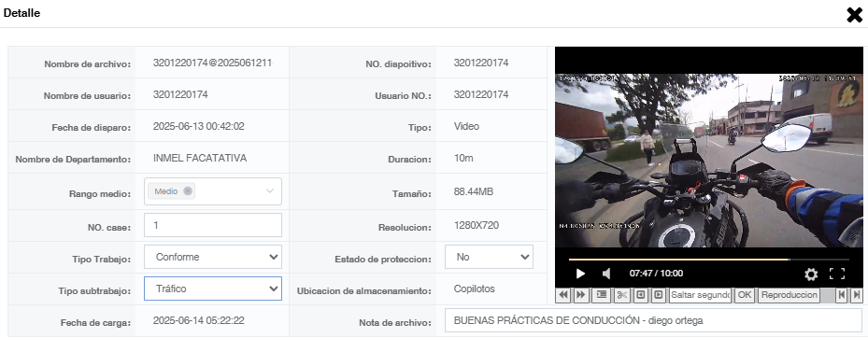Mute the video with the speaker icon

[x=606, y=274]
